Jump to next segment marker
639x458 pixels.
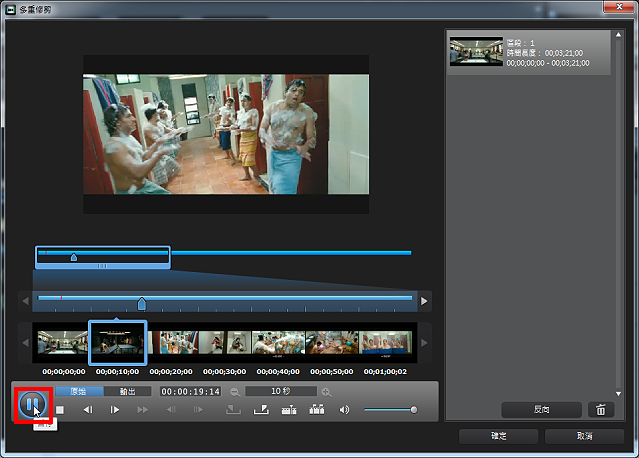(198, 410)
